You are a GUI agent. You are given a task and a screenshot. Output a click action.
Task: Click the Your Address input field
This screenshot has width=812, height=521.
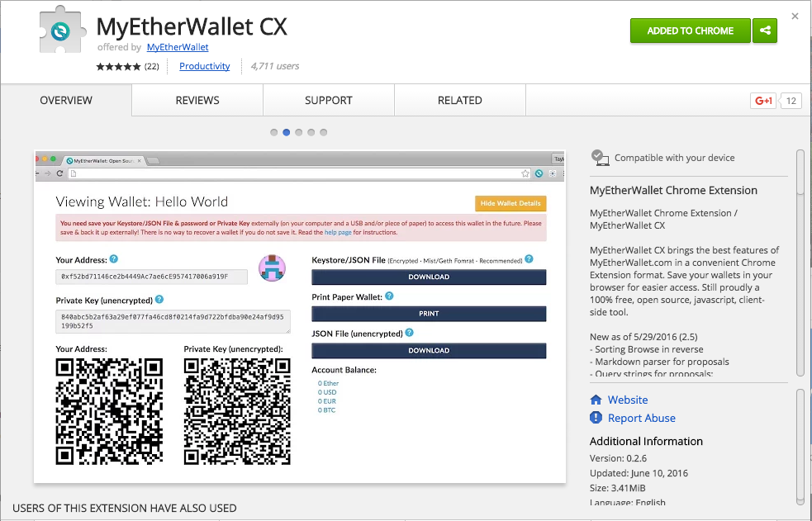click(152, 277)
